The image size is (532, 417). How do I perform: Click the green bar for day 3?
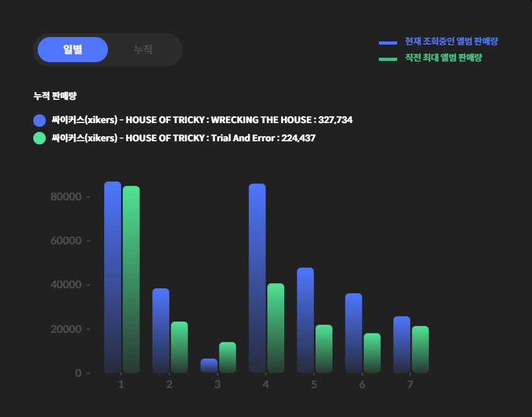228,357
